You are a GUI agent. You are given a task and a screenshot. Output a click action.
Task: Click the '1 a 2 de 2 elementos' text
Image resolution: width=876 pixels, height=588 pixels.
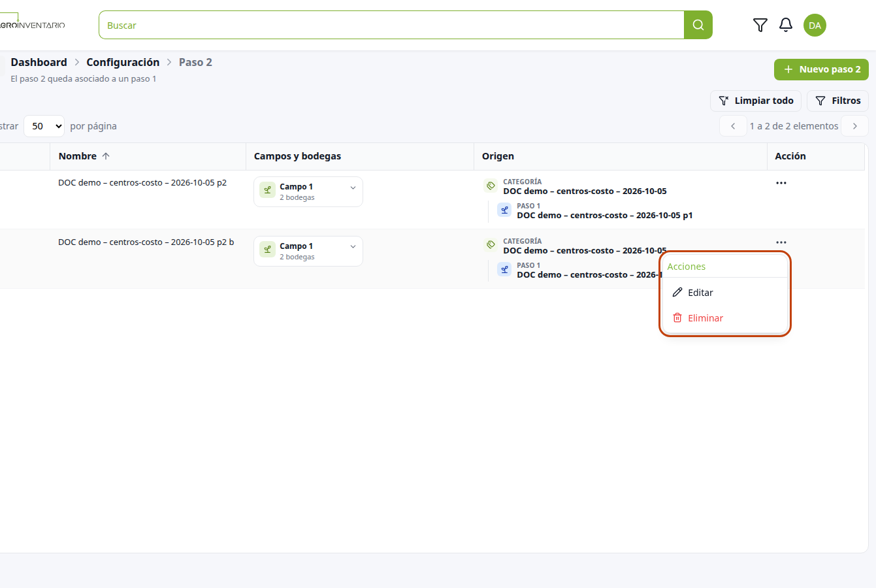pos(794,126)
